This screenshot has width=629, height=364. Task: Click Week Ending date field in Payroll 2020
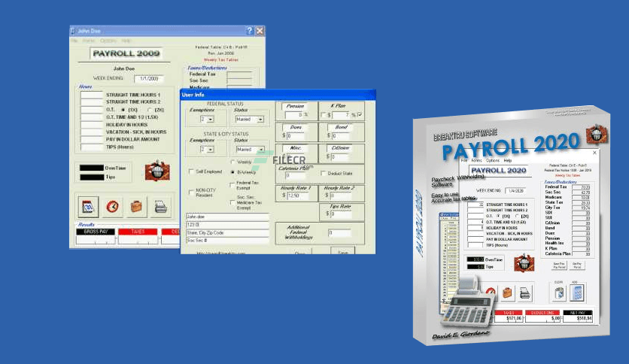pyautogui.click(x=516, y=190)
